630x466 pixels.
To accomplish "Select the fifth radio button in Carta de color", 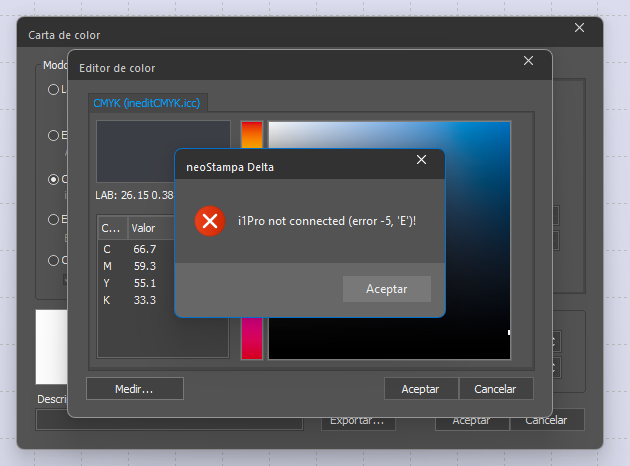I will (x=53, y=260).
